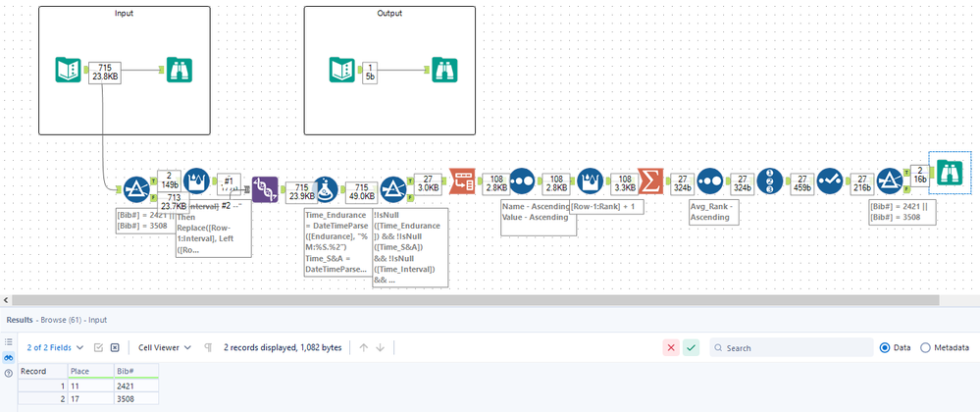Select the Place cell with value 17
The width and height of the screenshot is (980, 412).
click(x=90, y=399)
